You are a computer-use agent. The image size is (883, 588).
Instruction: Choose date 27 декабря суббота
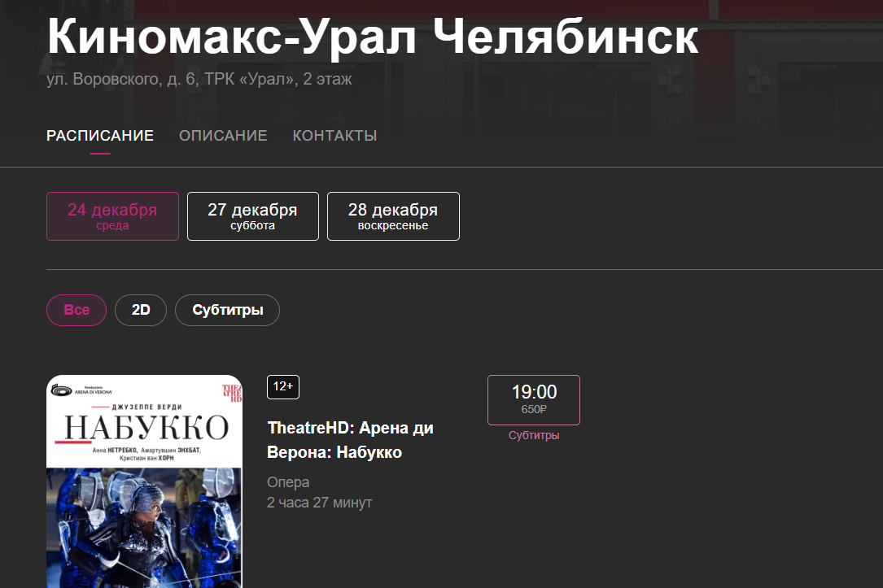[x=253, y=216]
